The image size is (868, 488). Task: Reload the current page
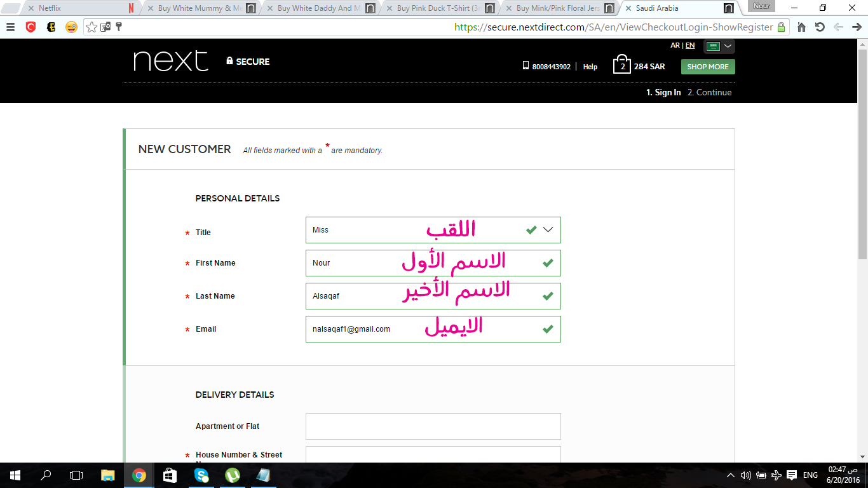click(x=820, y=27)
